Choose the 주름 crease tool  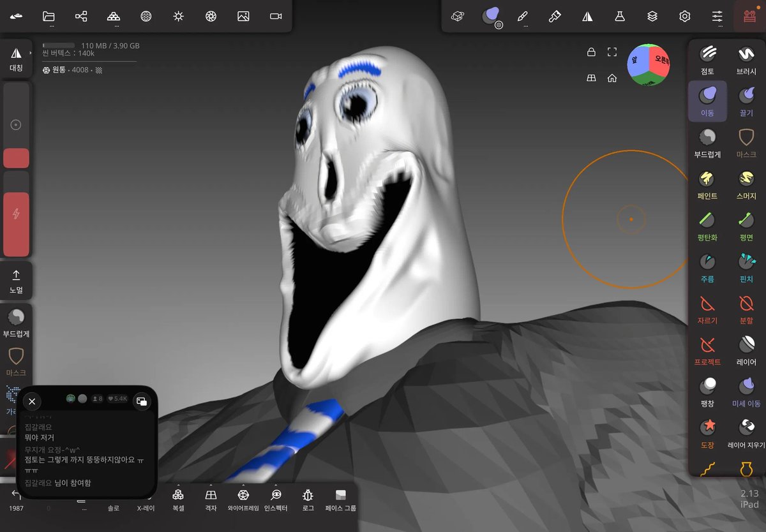click(x=707, y=267)
